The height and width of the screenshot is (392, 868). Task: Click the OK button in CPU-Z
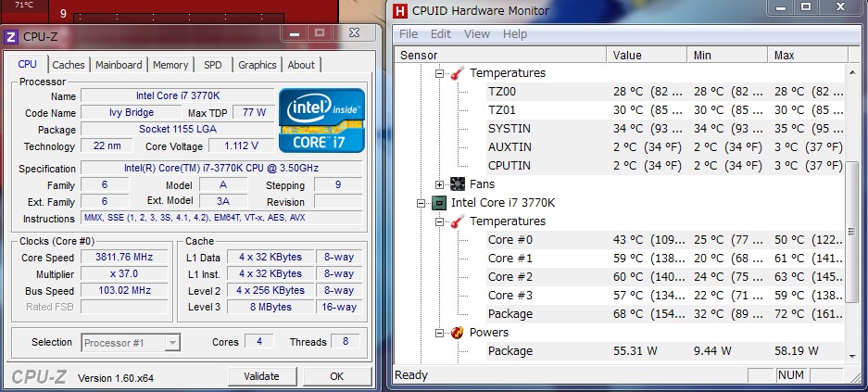[336, 376]
